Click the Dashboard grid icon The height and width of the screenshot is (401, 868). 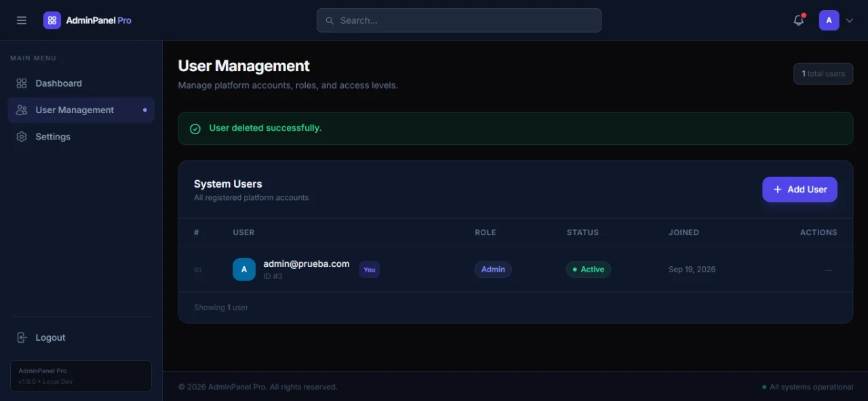coord(22,83)
